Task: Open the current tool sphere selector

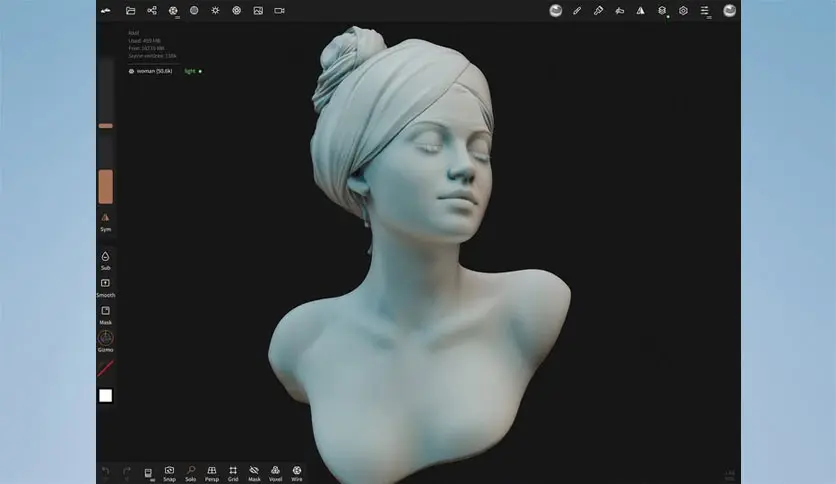Action: pos(556,11)
